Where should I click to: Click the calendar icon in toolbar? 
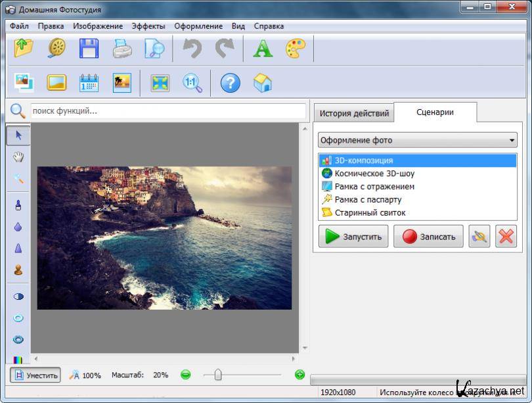(x=89, y=83)
